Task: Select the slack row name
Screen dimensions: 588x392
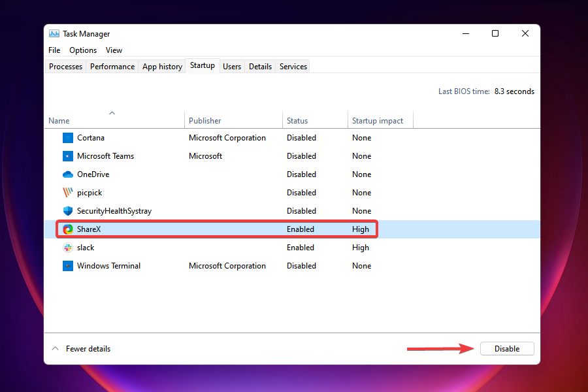Action: [x=86, y=248]
